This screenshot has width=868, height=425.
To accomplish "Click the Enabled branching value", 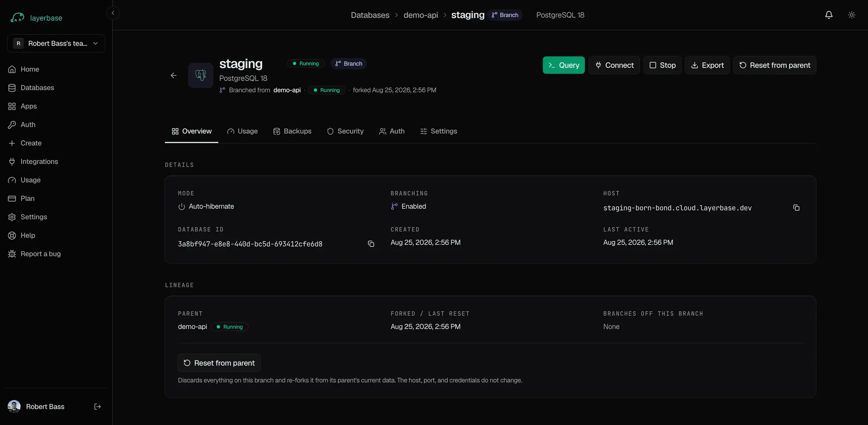I will 414,207.
